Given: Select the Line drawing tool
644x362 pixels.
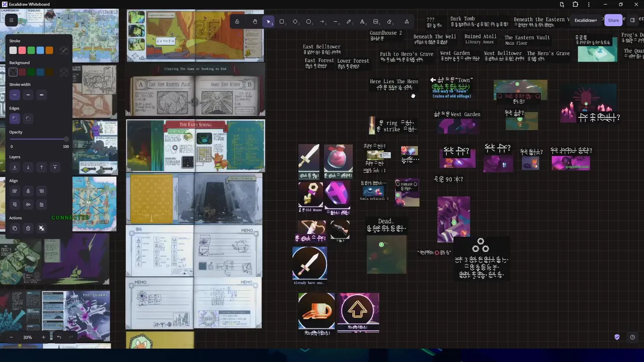Looking at the screenshot, I should click(x=336, y=22).
